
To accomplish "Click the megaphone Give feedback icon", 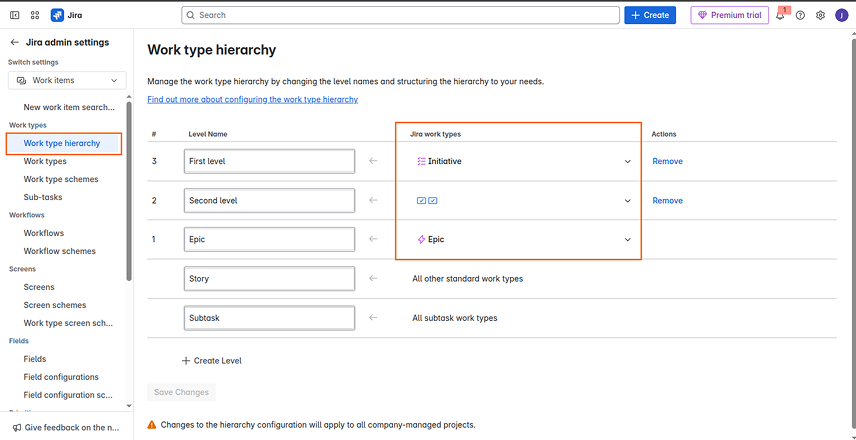I will click(x=17, y=428).
